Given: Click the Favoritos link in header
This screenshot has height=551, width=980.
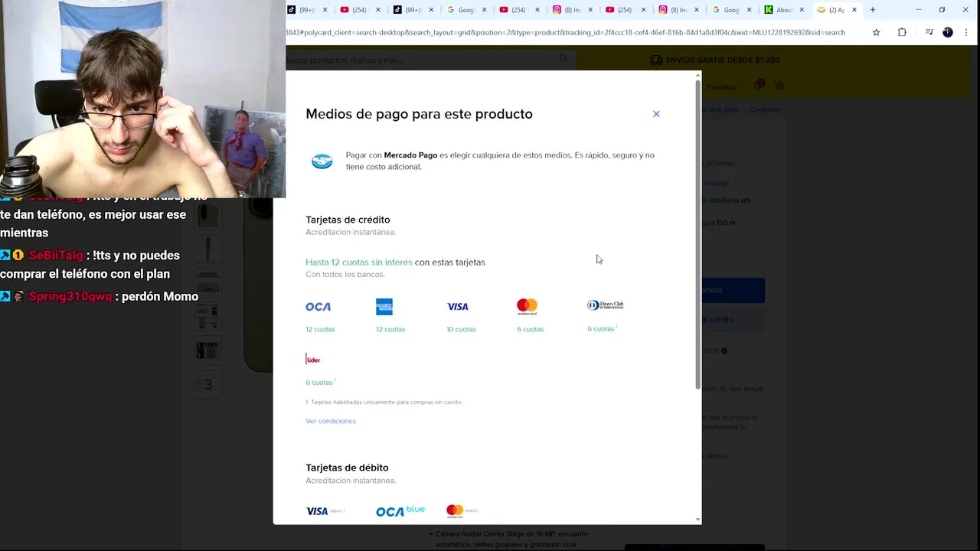Looking at the screenshot, I should [720, 87].
